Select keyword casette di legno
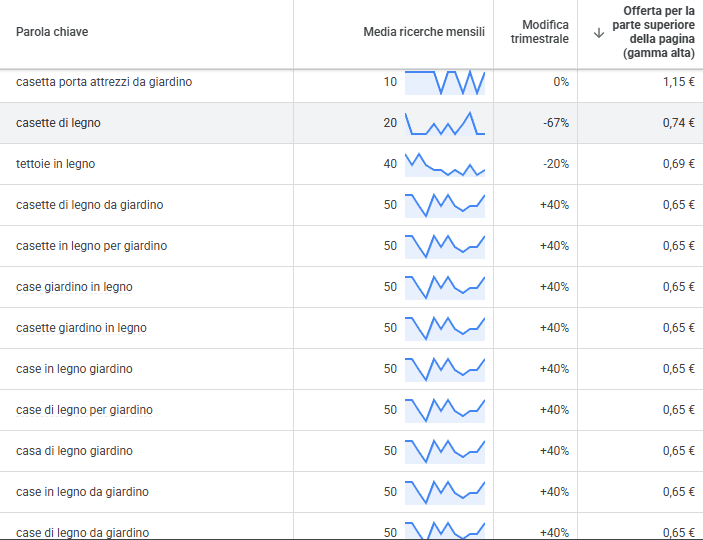Screen dimensions: 703x540 (x=58, y=123)
